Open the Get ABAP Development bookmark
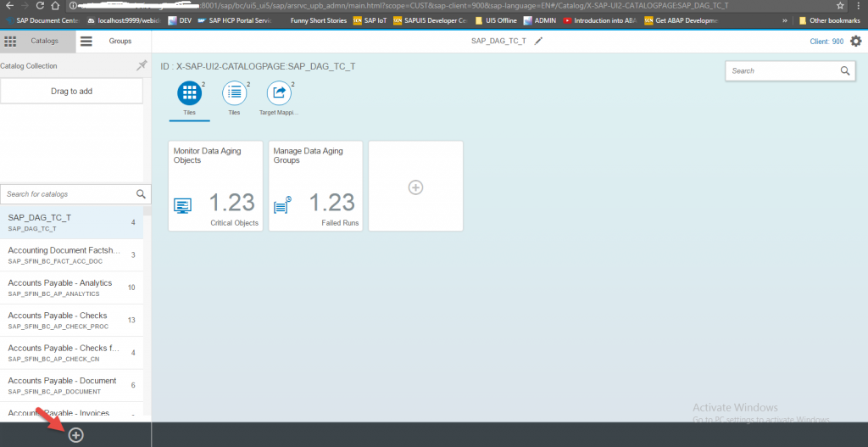 [682, 20]
